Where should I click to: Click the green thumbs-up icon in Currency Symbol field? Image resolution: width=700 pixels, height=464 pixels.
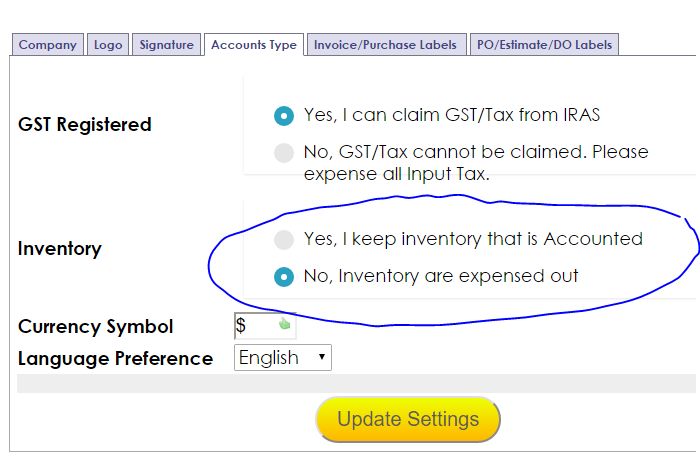284,325
